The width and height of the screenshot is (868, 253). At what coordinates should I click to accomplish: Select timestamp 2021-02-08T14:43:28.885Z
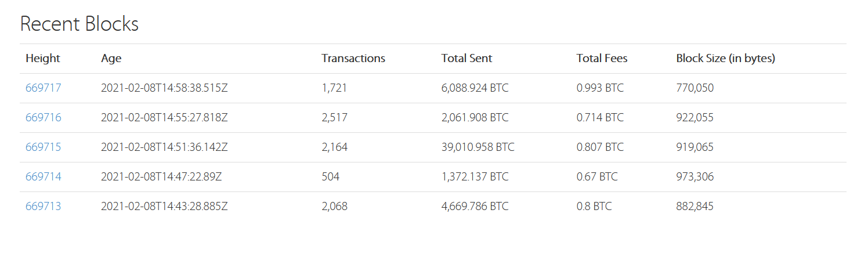point(164,207)
